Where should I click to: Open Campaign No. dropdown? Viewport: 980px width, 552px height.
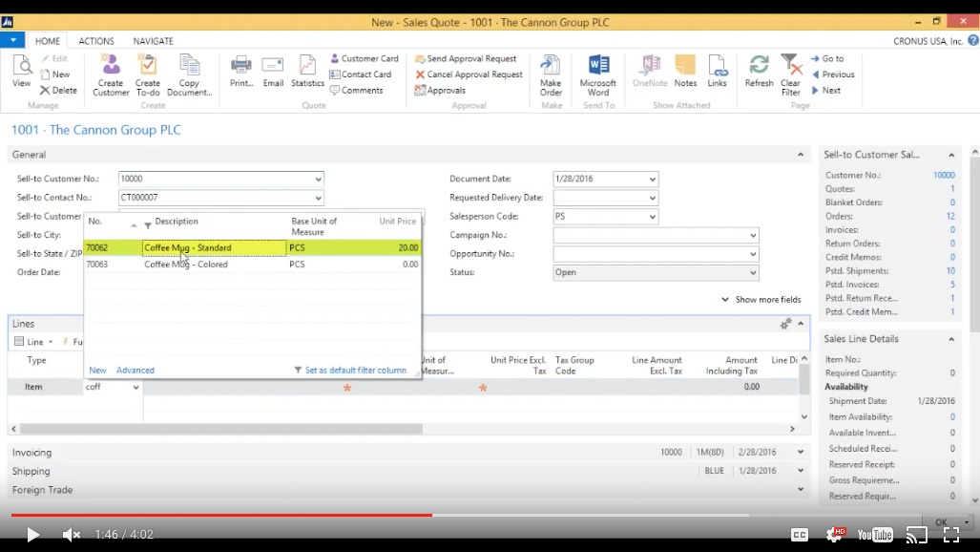point(753,235)
